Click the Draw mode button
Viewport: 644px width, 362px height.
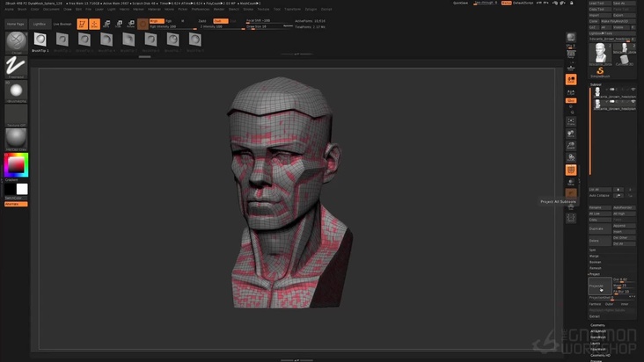tap(94, 25)
